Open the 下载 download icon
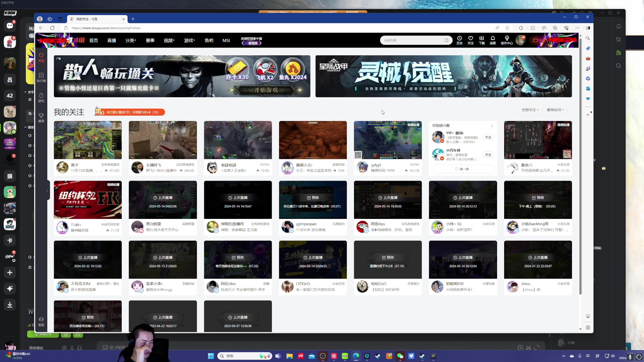644x362 pixels. (x=482, y=40)
